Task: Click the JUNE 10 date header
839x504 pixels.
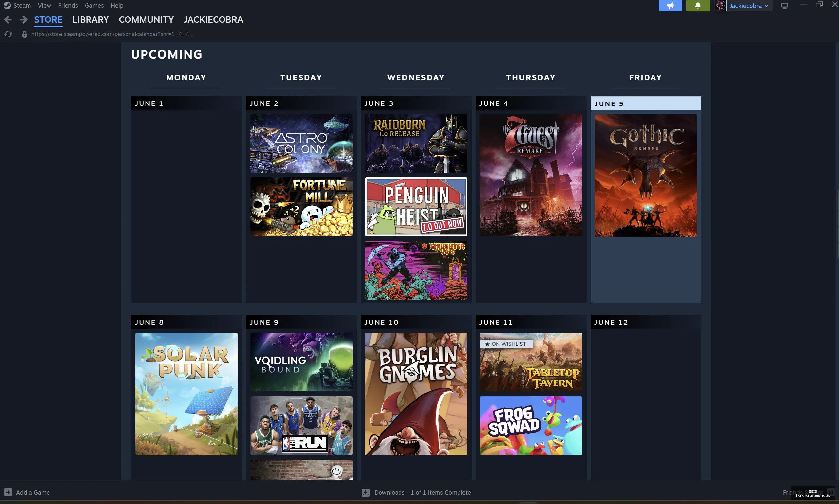Action: click(416, 322)
